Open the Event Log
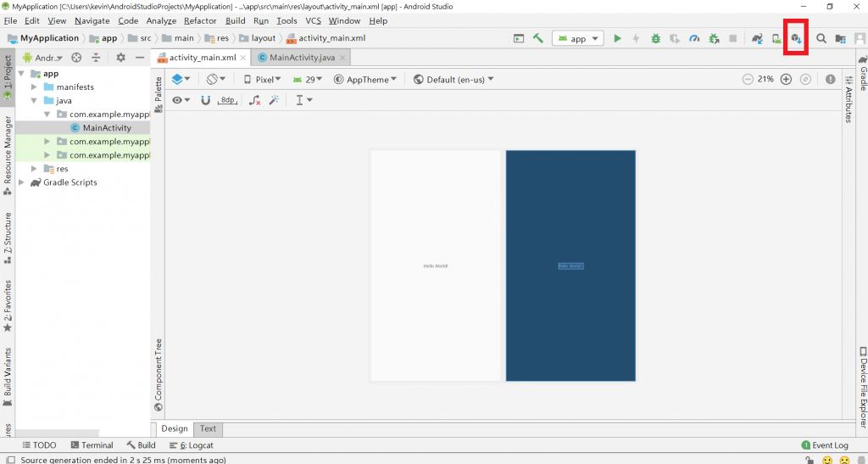The height and width of the screenshot is (464, 868). [x=825, y=445]
